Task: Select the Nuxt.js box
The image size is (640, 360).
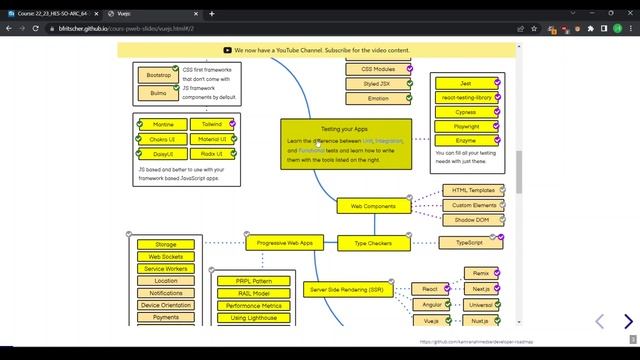Action: [480, 321]
